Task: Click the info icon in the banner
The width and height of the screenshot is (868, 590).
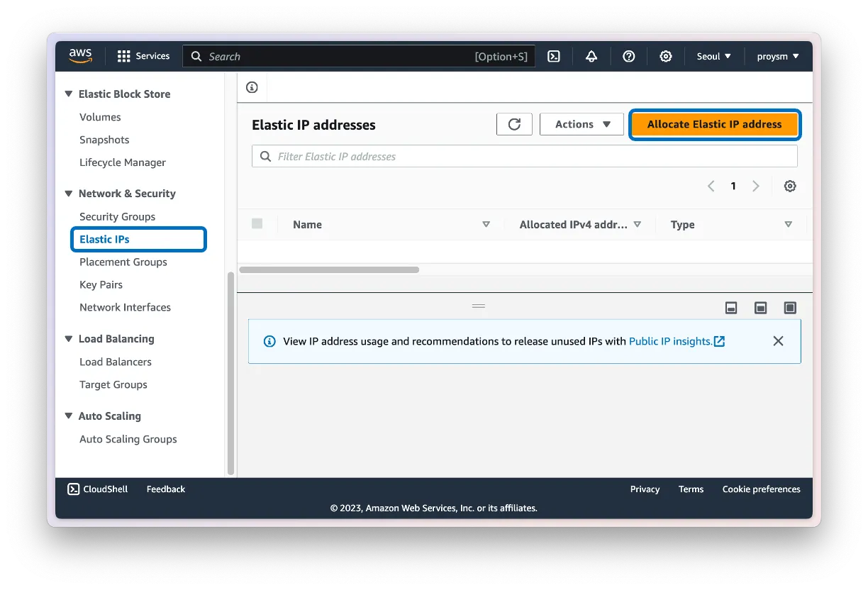Action: [269, 341]
